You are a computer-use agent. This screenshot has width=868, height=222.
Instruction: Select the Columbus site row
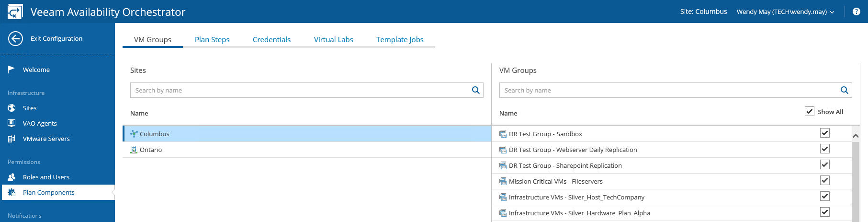click(x=307, y=134)
